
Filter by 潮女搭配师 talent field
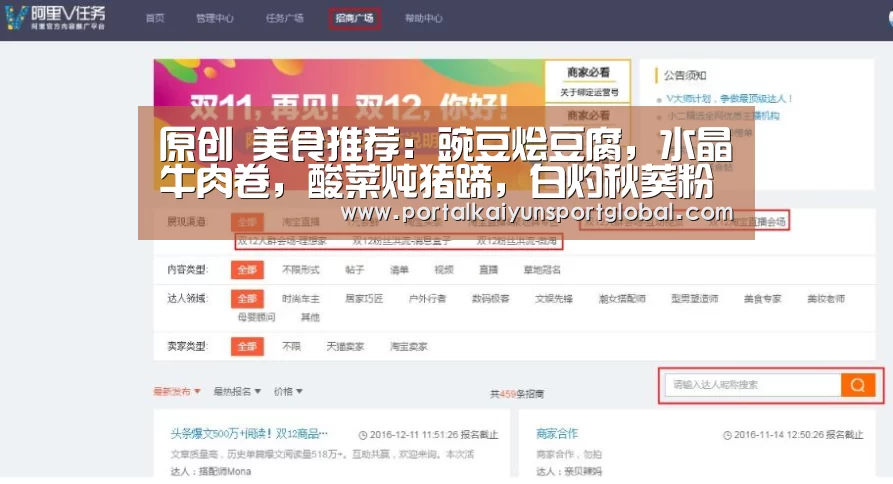[x=622, y=299]
